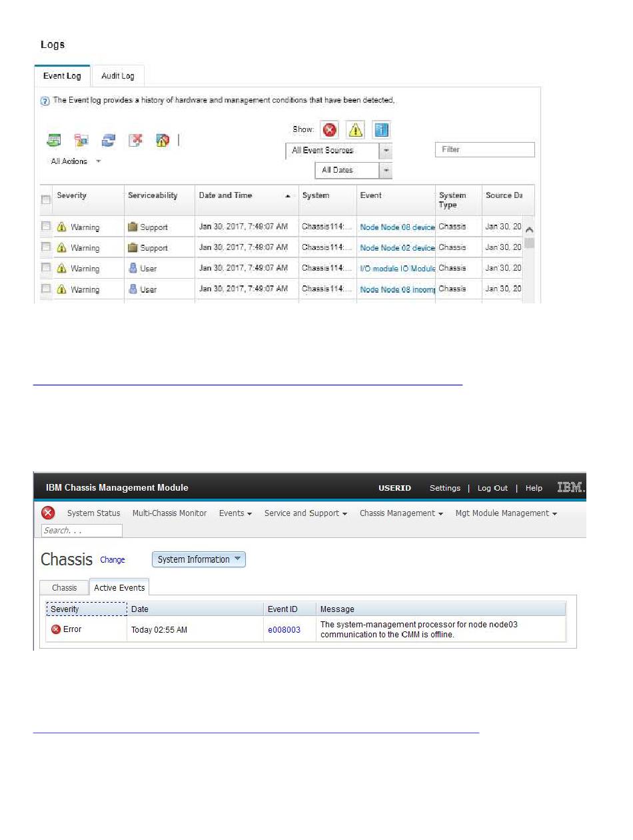This screenshot has width=633, height=840.
Task: Open the 'Node Node 08 incomp' event link
Action: tap(397, 289)
